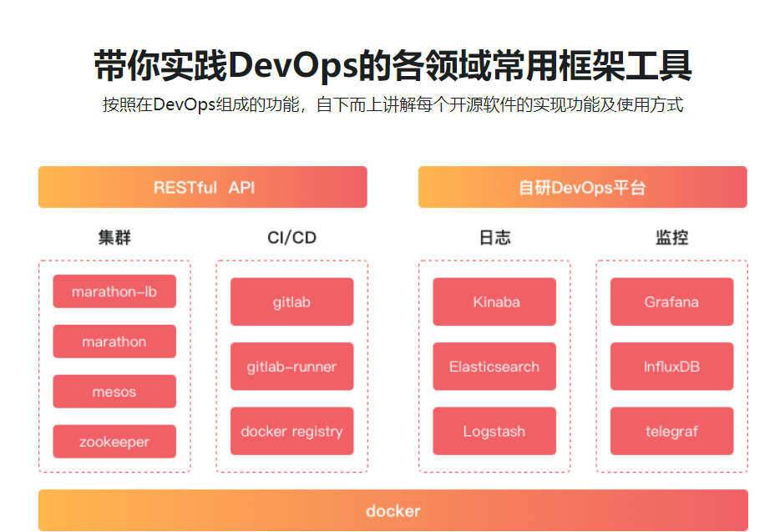Click the 监控 column heading
Image resolution: width=780 pixels, height=532 pixels.
(x=672, y=237)
